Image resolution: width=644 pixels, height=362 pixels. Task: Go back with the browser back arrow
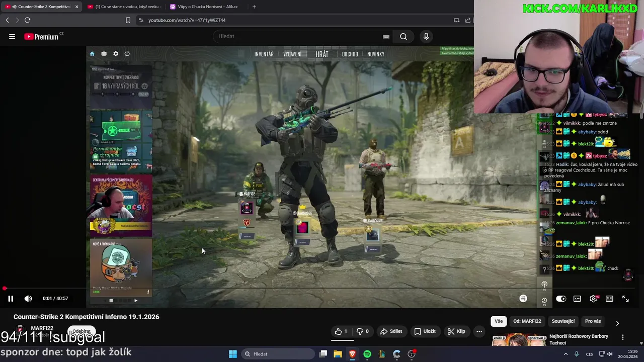pos(7,20)
